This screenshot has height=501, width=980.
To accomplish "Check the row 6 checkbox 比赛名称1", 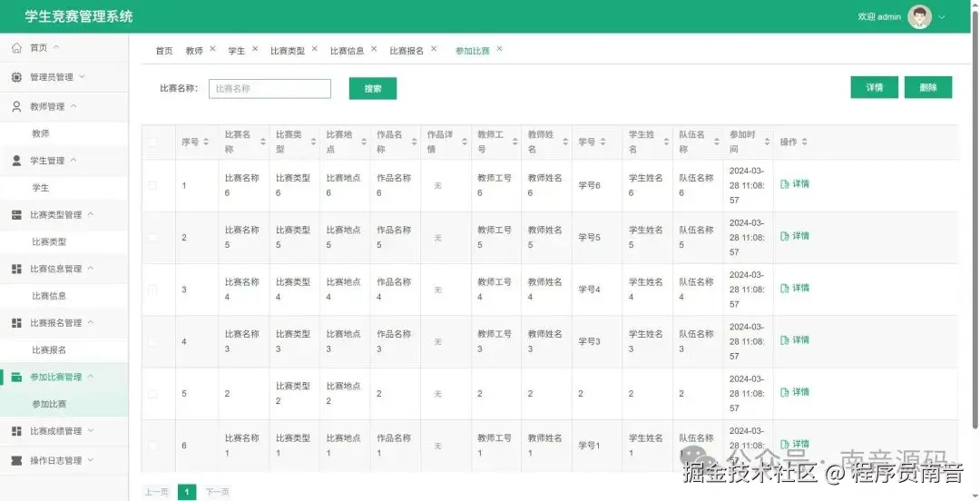I will [152, 446].
